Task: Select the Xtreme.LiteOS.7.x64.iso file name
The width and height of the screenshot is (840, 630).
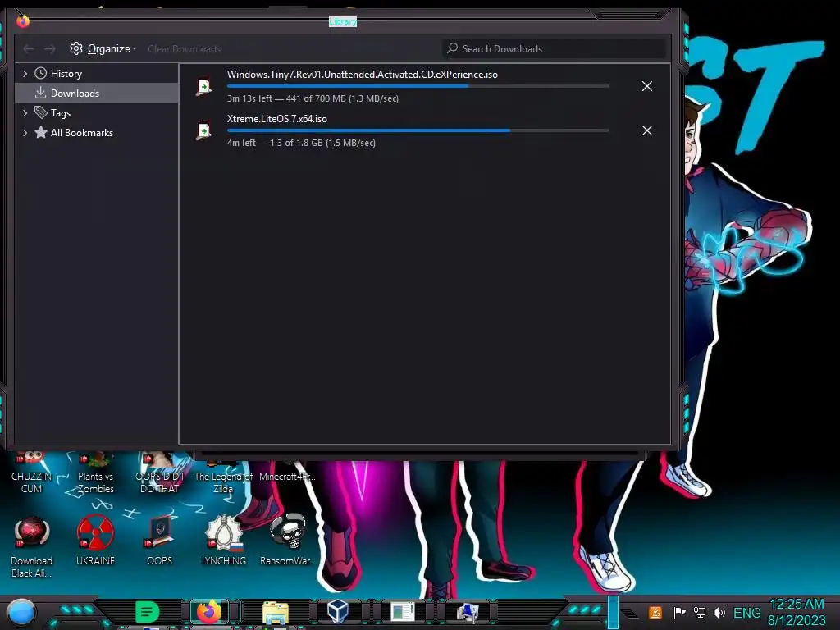Action: point(277,119)
